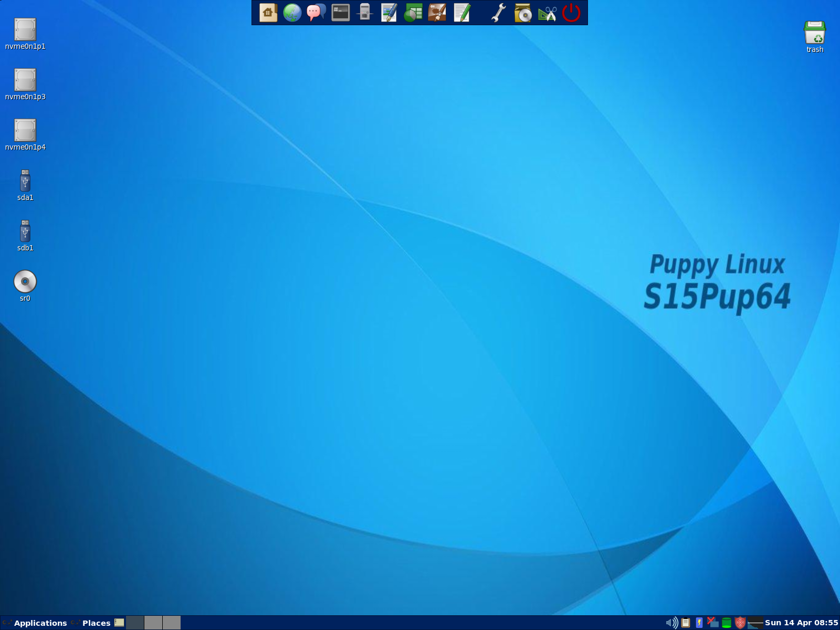Click the show desktop panel icon

(x=119, y=623)
